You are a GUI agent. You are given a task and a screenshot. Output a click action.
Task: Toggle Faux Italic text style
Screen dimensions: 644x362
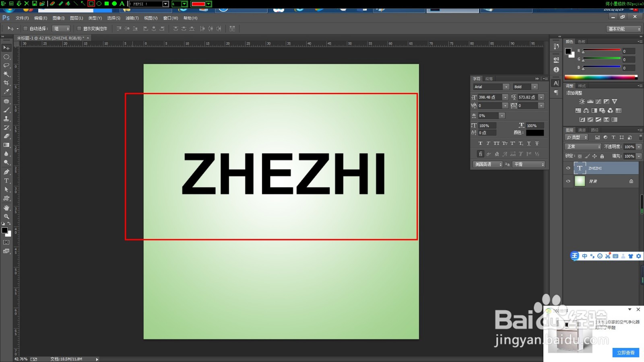pos(488,144)
